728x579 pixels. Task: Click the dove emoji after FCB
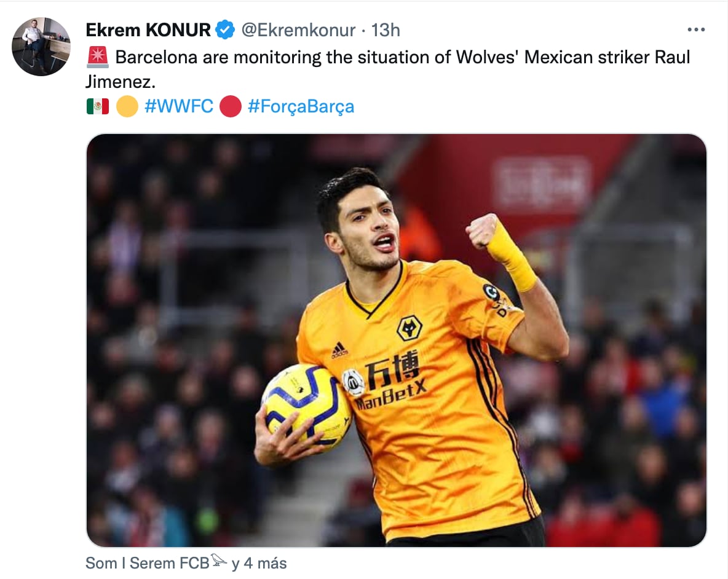[x=219, y=561]
